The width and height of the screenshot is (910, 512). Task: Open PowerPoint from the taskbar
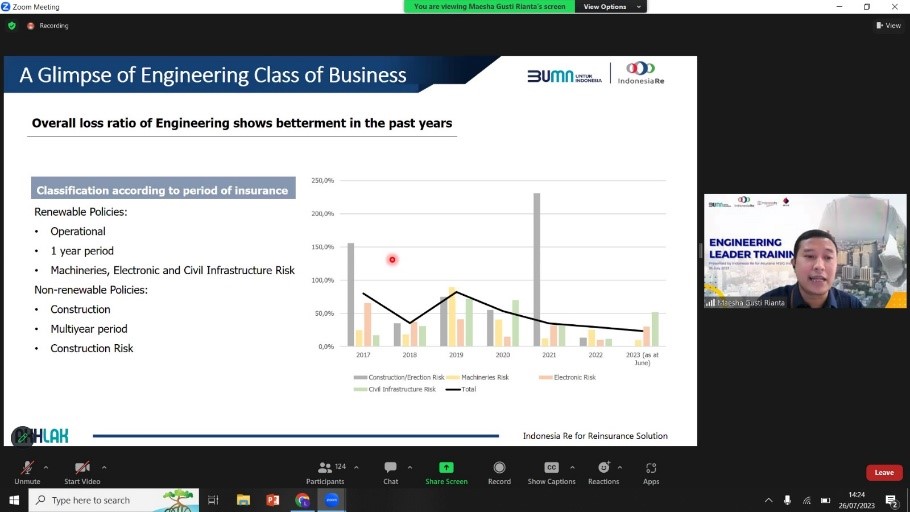273,500
